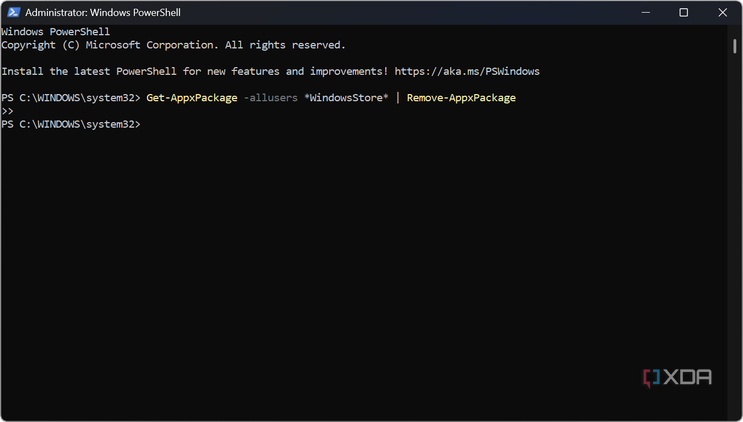
Task: Click the PowerShell icon in title bar
Action: click(13, 12)
